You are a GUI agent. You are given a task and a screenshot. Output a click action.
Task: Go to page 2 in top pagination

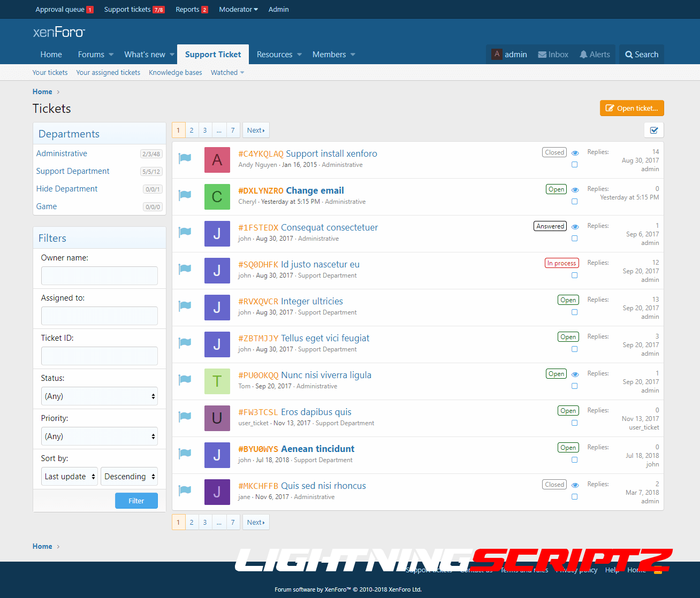[x=192, y=131]
